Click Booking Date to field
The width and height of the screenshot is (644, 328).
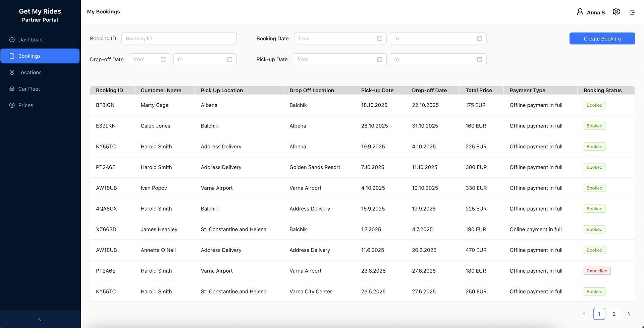click(x=438, y=39)
